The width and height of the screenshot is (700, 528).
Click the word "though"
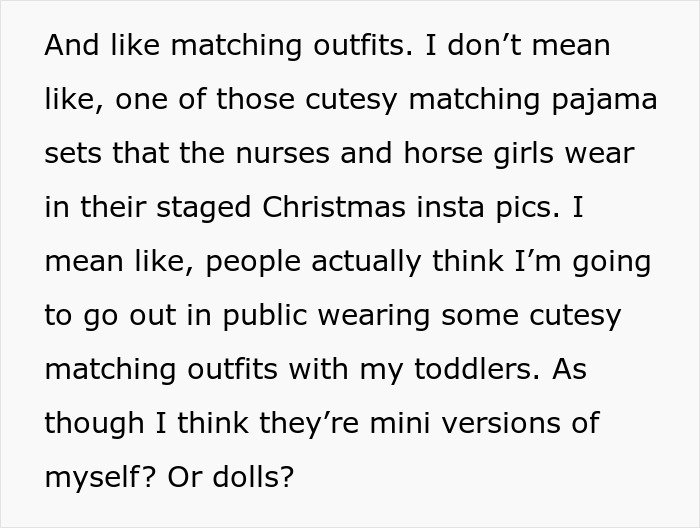click(x=93, y=423)
